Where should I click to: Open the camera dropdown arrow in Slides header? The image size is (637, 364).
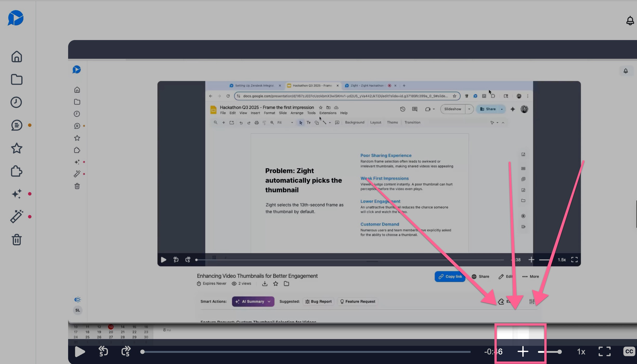click(x=434, y=109)
